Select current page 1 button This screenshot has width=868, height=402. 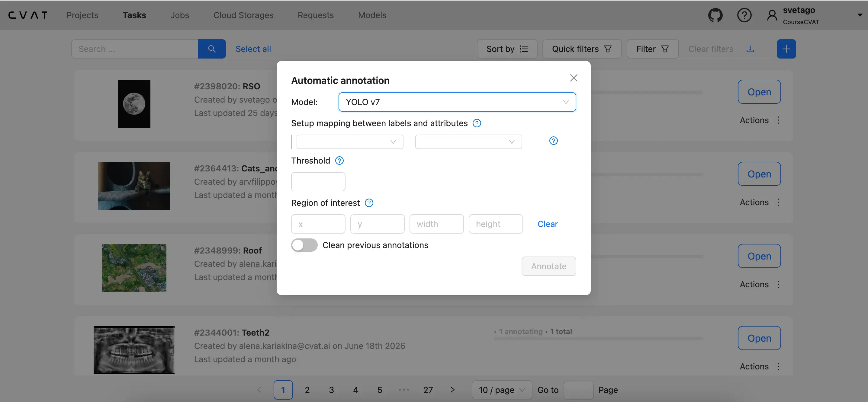283,390
